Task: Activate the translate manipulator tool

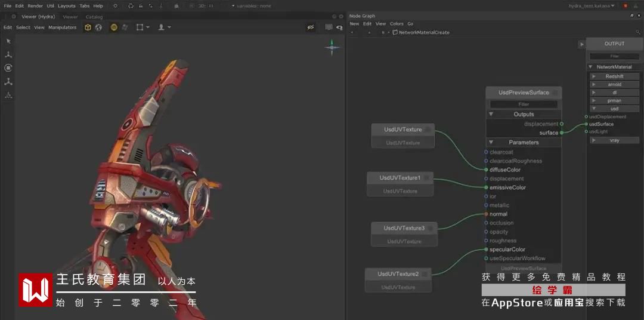Action: (8, 54)
